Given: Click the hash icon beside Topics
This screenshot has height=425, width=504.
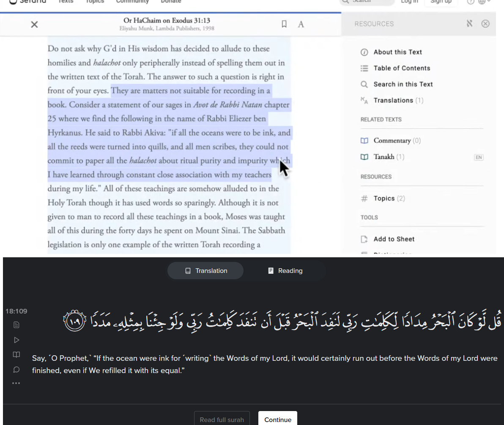Looking at the screenshot, I should [x=364, y=199].
